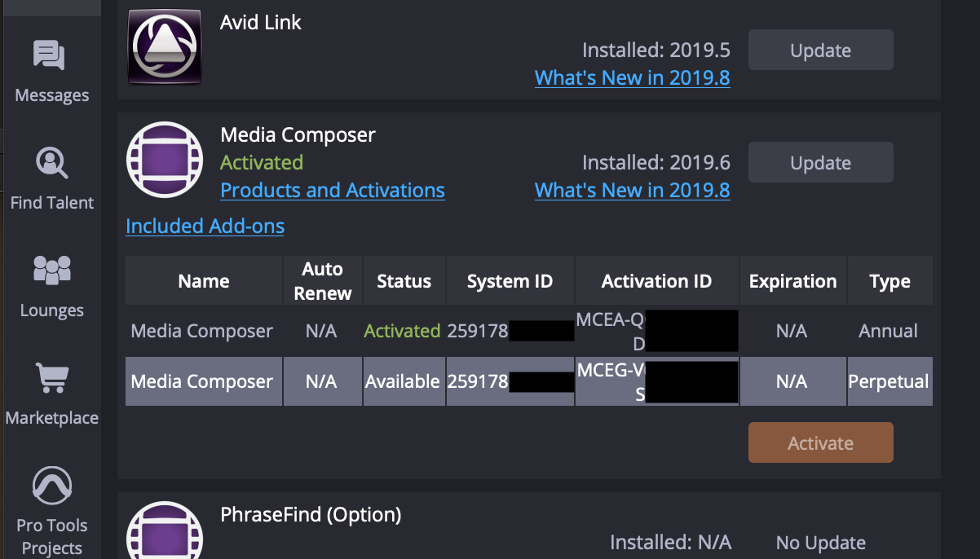The image size is (980, 559).
Task: Click Update button for Media Composer
Action: (x=820, y=163)
